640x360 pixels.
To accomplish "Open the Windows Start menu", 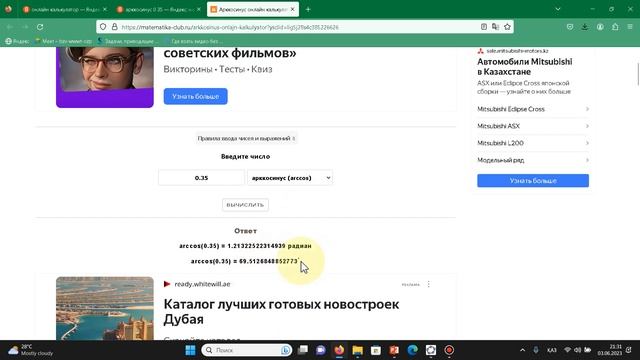I will pos(190,350).
